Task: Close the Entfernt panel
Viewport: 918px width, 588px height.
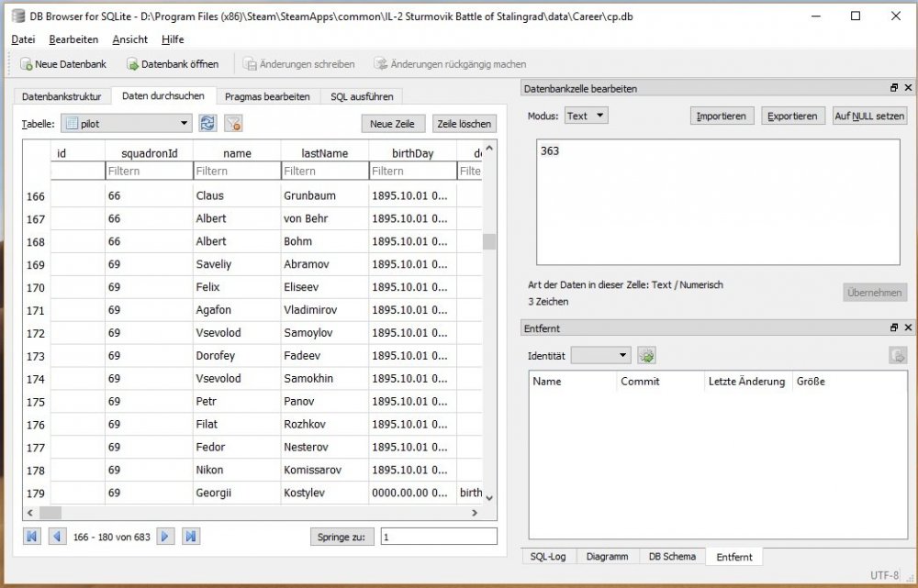Action: pos(908,328)
